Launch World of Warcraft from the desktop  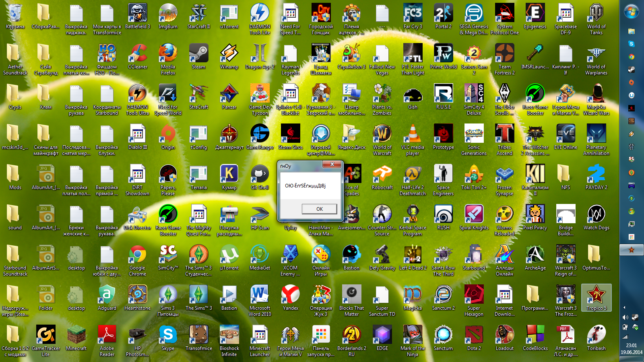click(x=382, y=140)
